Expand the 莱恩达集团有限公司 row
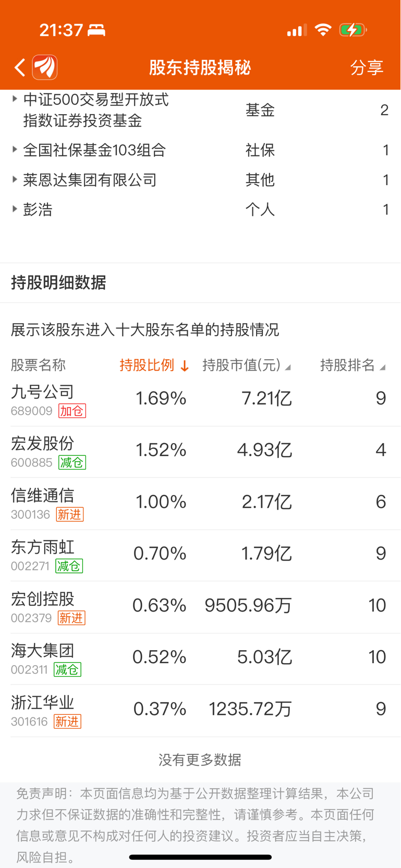401x868 pixels. pyautogui.click(x=200, y=180)
